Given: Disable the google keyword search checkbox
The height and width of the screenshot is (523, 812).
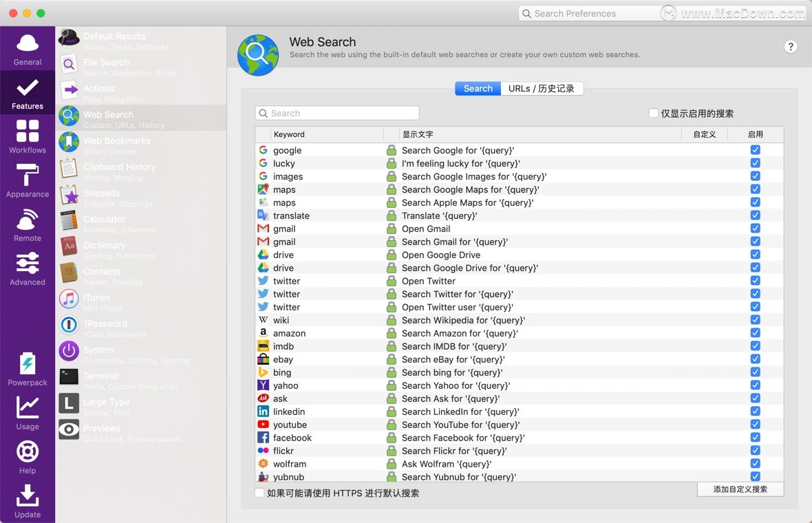Looking at the screenshot, I should click(755, 150).
